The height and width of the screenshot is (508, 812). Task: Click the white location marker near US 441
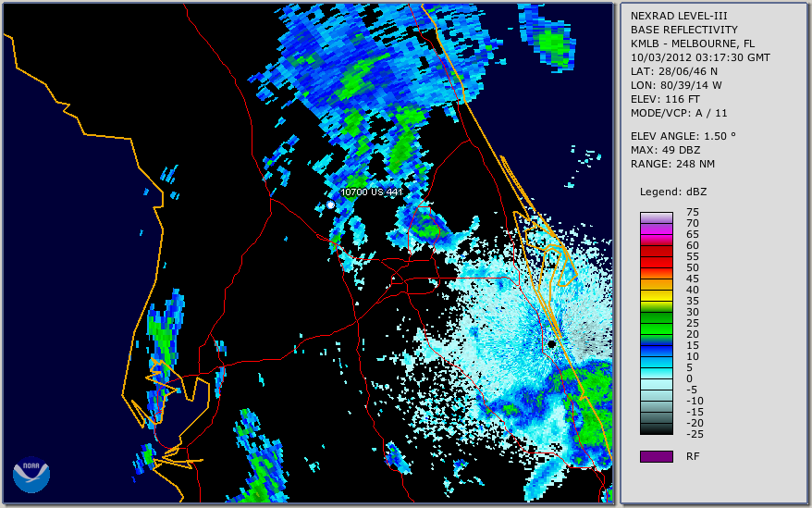[330, 205]
